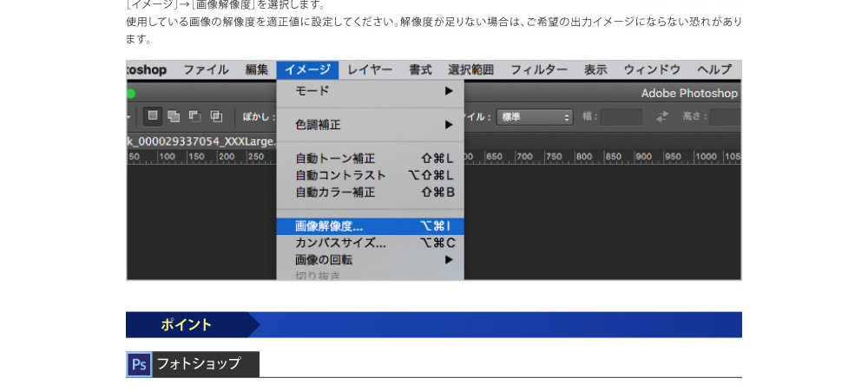Screen dimensions: 868x391
Task: Click the blue Ps Photoshop icon
Action: pos(139,364)
